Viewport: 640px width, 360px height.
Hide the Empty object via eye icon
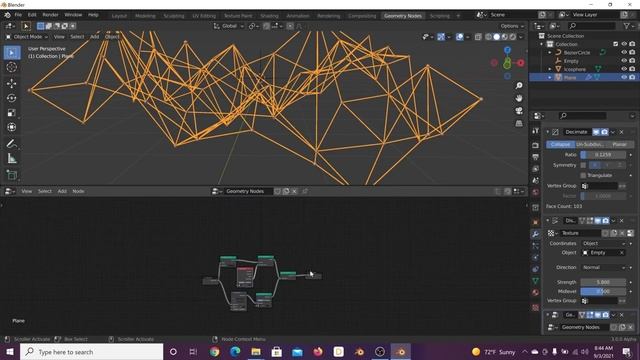pos(624,61)
